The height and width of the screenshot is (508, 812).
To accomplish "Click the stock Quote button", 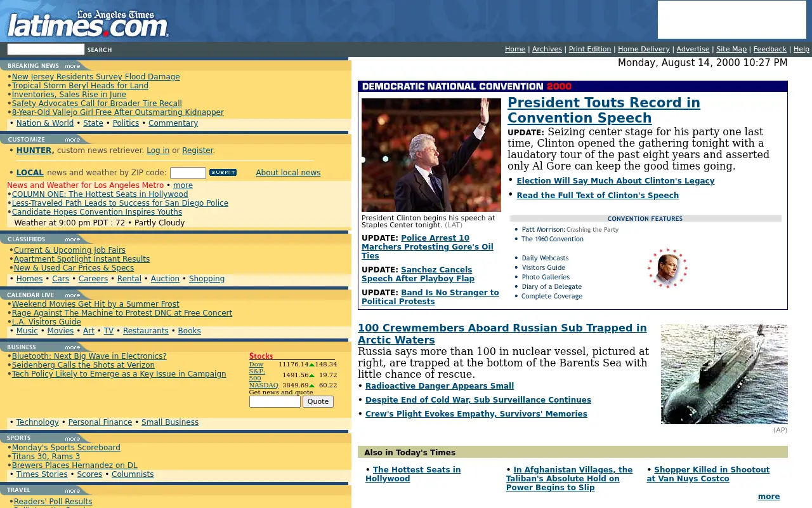I will (318, 401).
